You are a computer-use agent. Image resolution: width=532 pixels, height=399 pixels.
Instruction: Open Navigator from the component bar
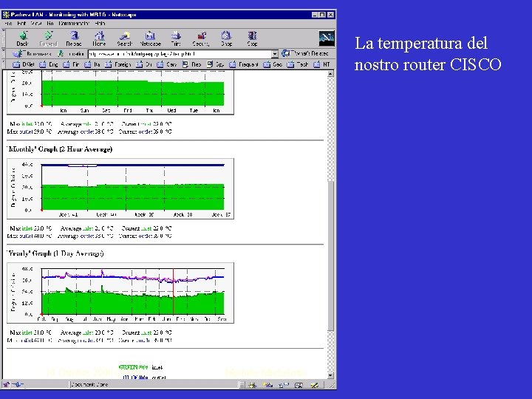(x=253, y=385)
